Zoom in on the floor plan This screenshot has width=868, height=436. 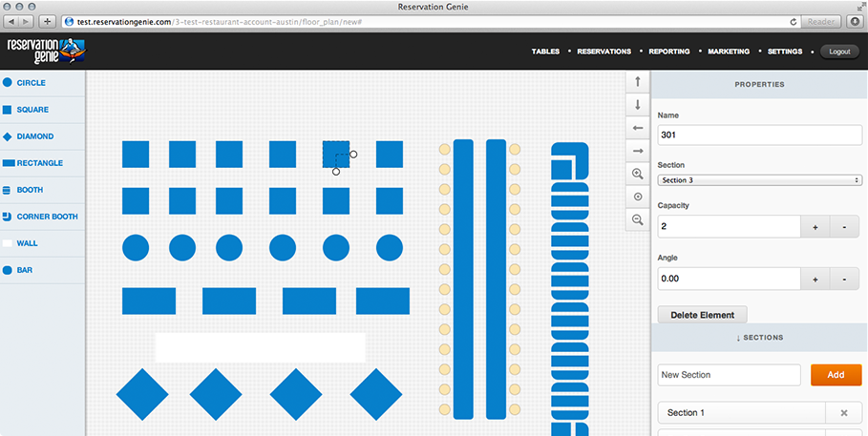coord(638,174)
